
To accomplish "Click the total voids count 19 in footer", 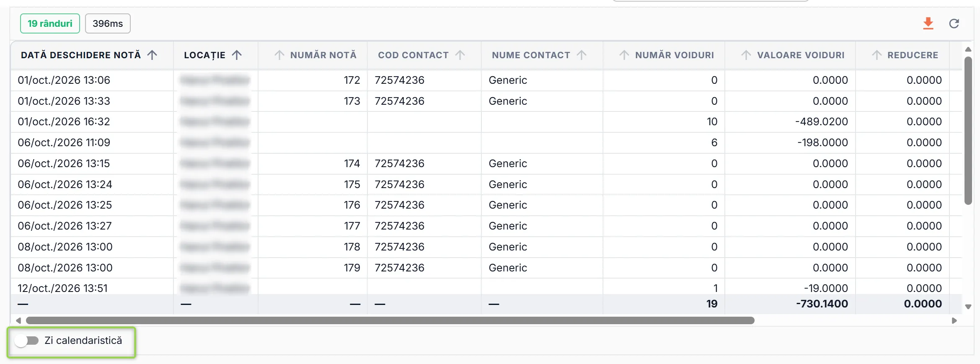I will click(712, 304).
